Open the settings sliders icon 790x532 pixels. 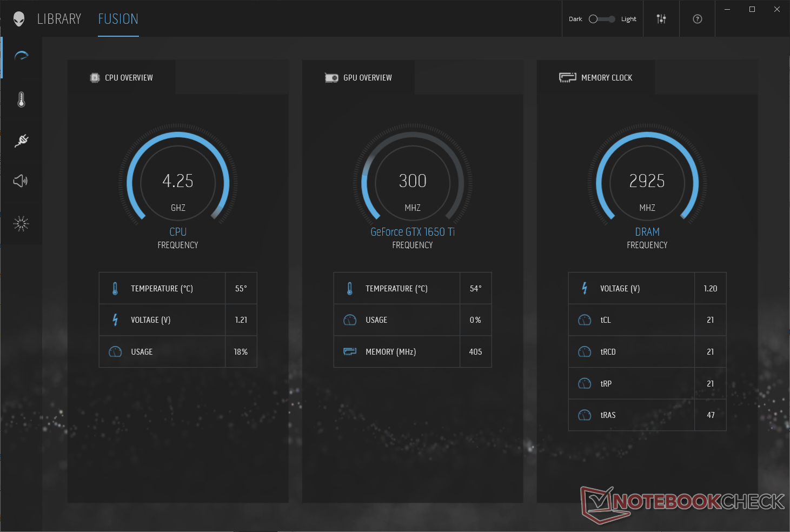[x=661, y=19]
